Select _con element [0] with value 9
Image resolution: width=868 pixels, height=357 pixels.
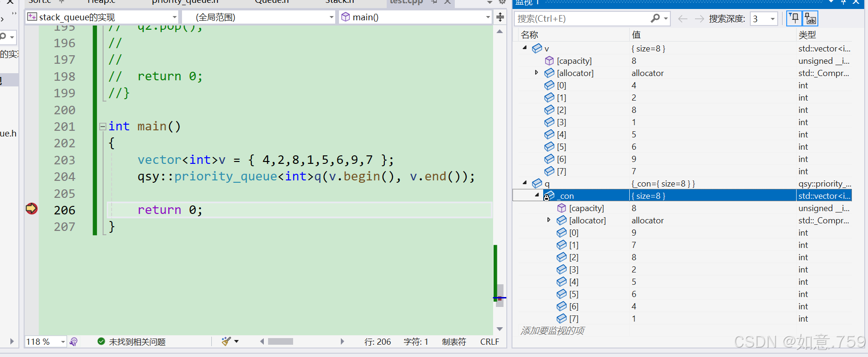click(682, 233)
